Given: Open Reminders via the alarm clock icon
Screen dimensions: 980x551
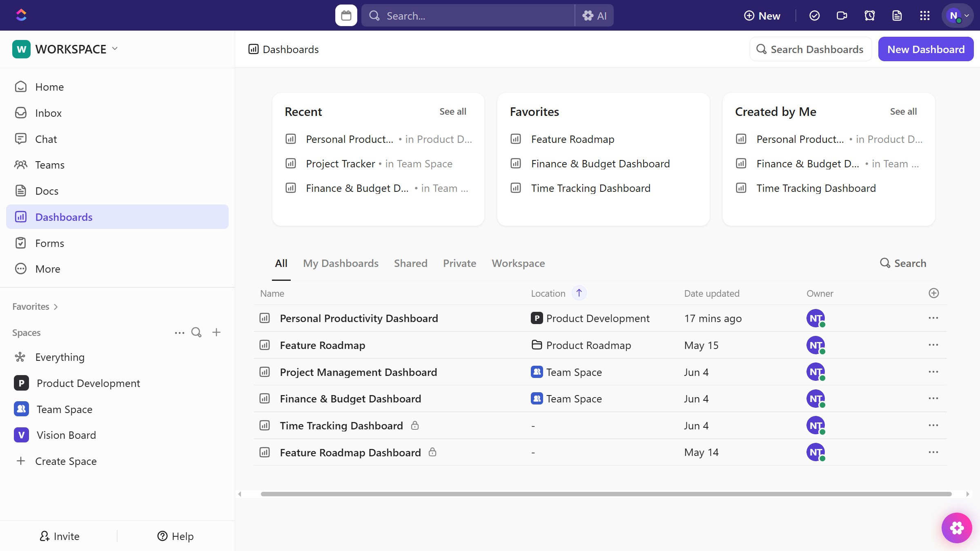Looking at the screenshot, I should (x=869, y=15).
